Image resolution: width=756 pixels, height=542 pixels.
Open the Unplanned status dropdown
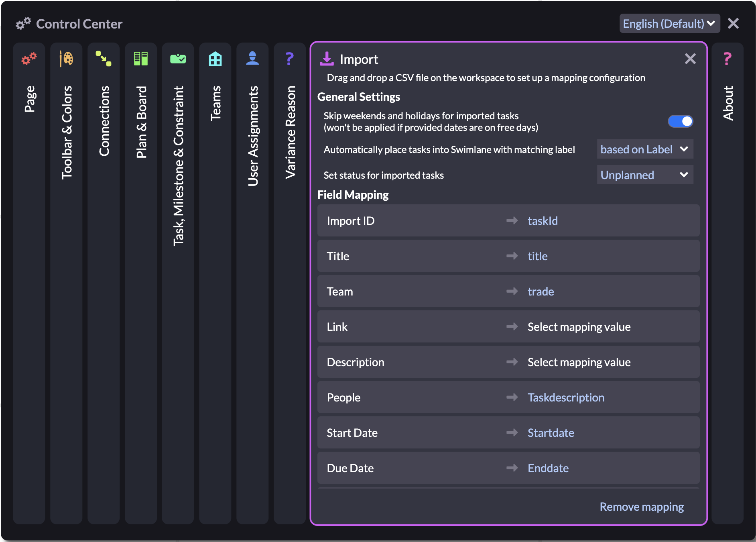pos(645,175)
